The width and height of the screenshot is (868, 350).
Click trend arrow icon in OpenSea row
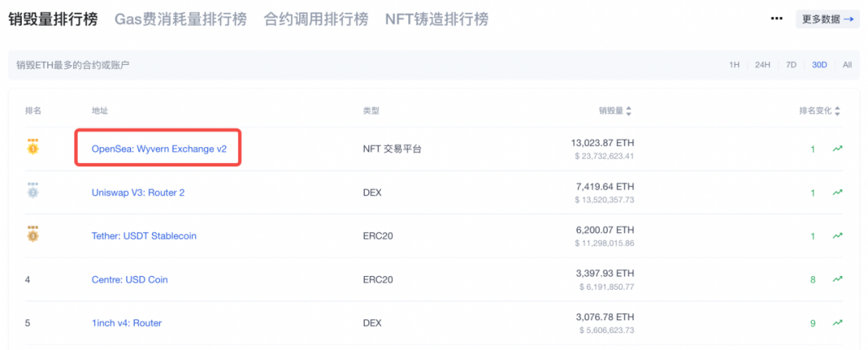837,149
